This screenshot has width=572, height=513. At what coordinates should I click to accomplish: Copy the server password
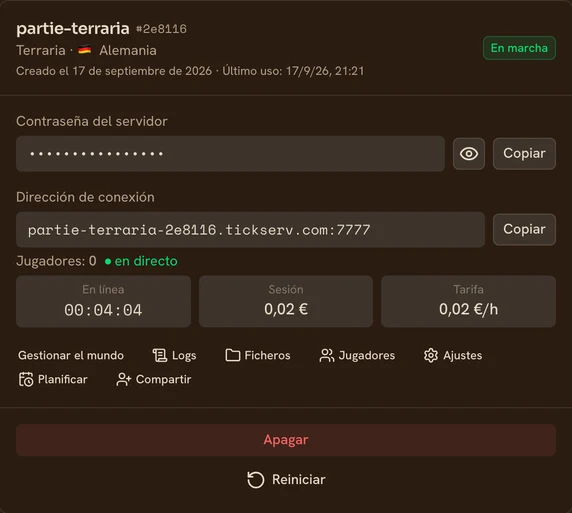(x=524, y=154)
